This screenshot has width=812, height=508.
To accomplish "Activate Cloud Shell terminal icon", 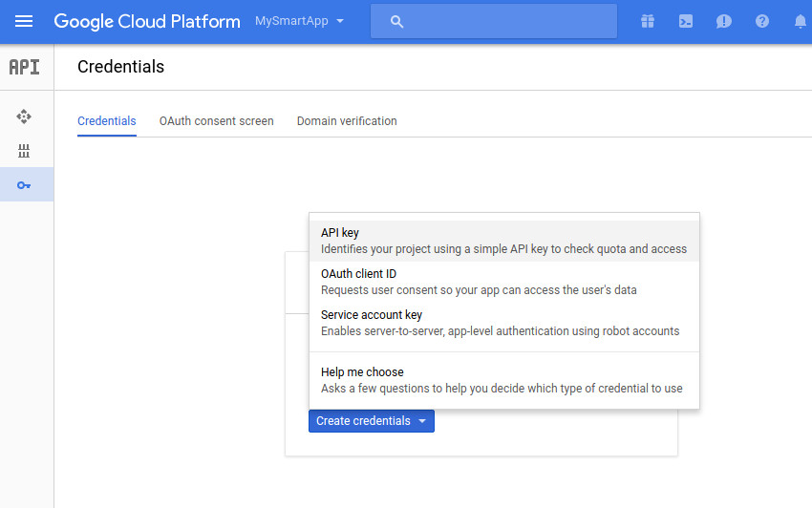I will (x=686, y=21).
